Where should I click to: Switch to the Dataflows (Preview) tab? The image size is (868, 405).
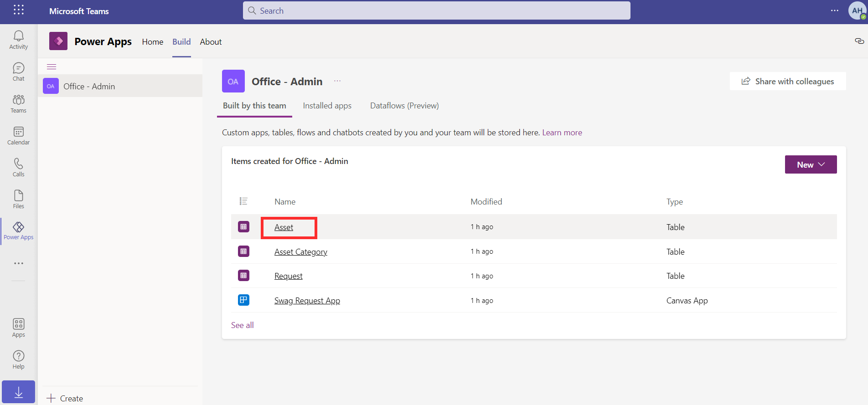[x=404, y=106]
